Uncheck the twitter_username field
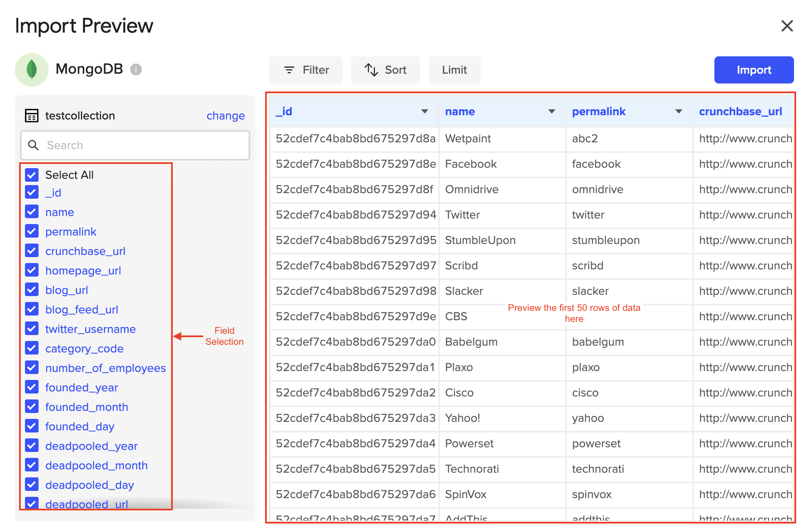 click(32, 329)
